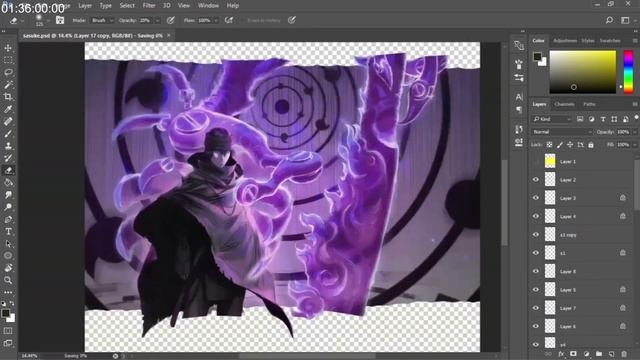
Task: Select the Magic Wand tool
Action: (8, 85)
